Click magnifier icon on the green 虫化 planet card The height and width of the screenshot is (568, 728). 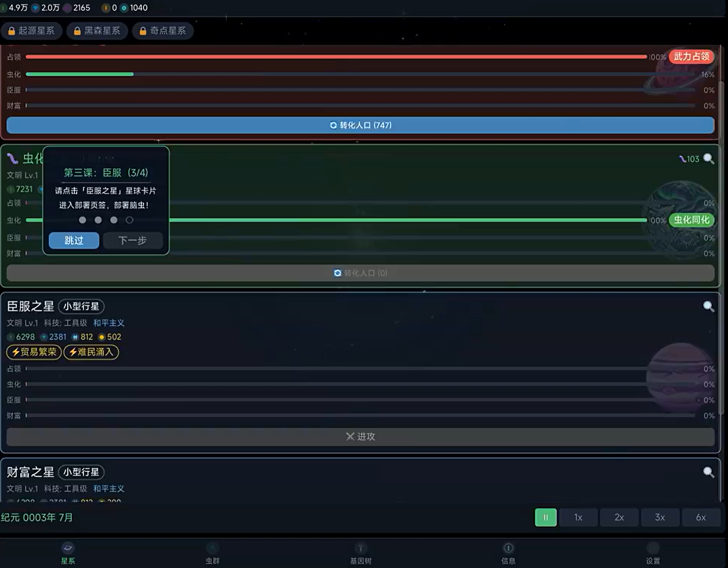[x=708, y=159]
